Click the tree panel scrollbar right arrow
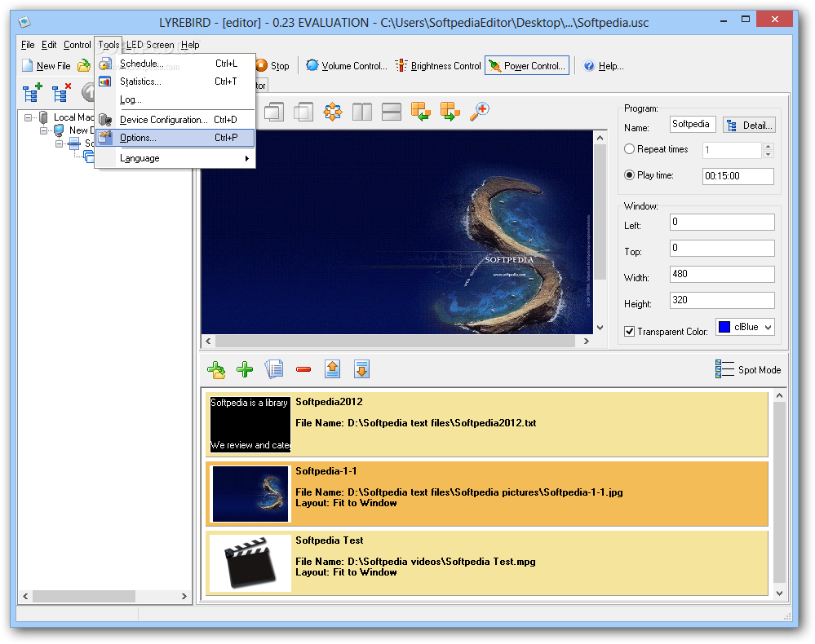The width and height of the screenshot is (815, 644). point(184,596)
